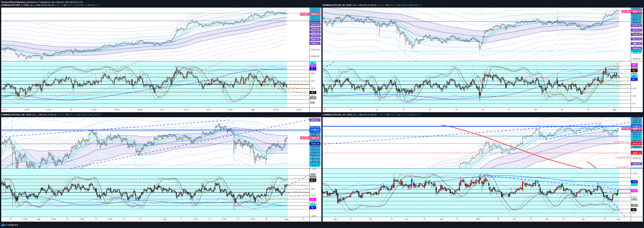Image resolution: width=644 pixels, height=228 pixels.
Task: Click the blue 92.1 indicator value
Action: tap(313, 69)
